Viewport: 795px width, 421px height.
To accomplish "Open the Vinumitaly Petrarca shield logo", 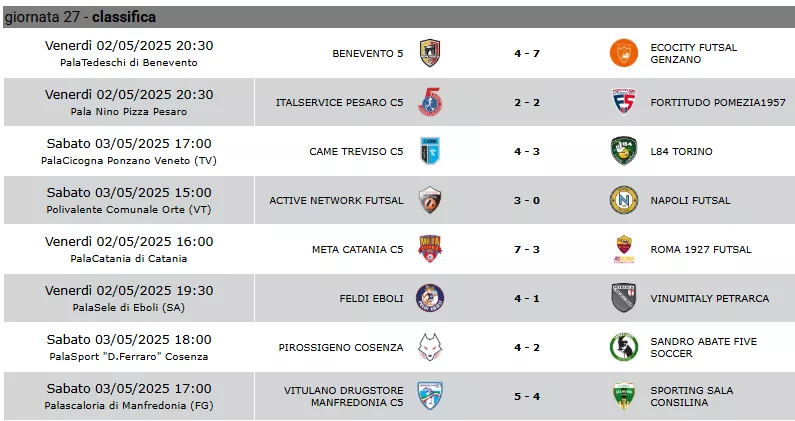I will 624,298.
